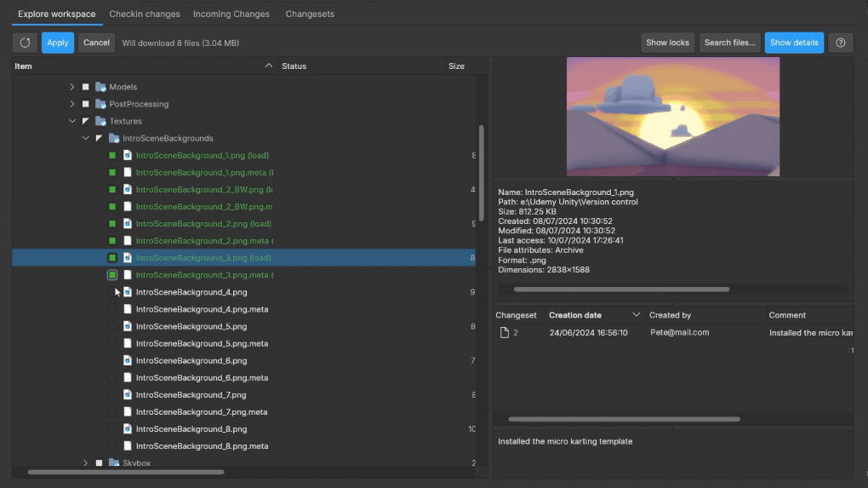
Task: Expand the PostProcessing folder
Action: coord(72,104)
